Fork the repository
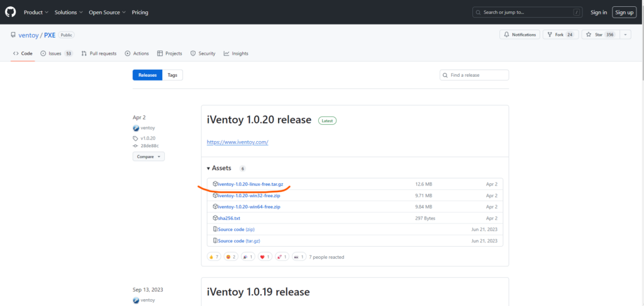This screenshot has width=644, height=306. pos(560,35)
